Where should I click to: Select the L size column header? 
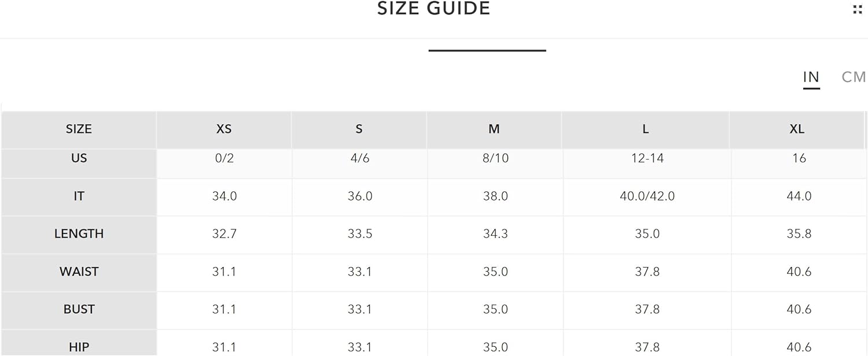tap(646, 129)
